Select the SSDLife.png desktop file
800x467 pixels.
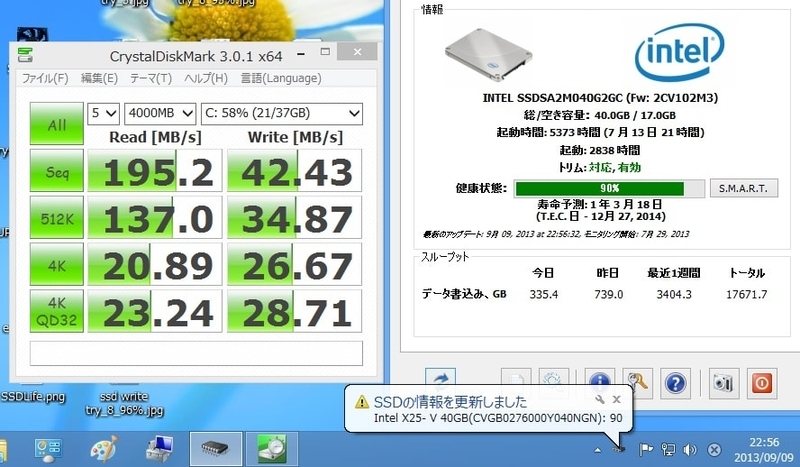(x=33, y=397)
